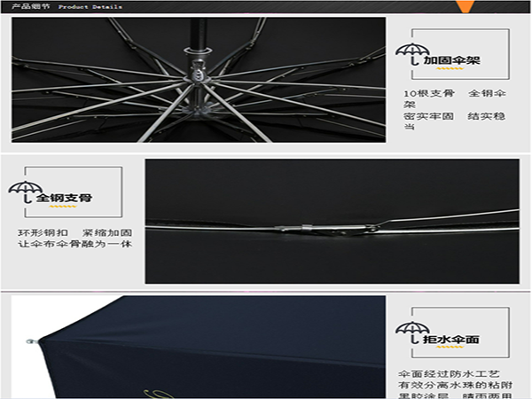Viewport: 532px width, 399px height.
Task: Click the 环形钢扣 紧缩加固 description text
Action: 74,238
